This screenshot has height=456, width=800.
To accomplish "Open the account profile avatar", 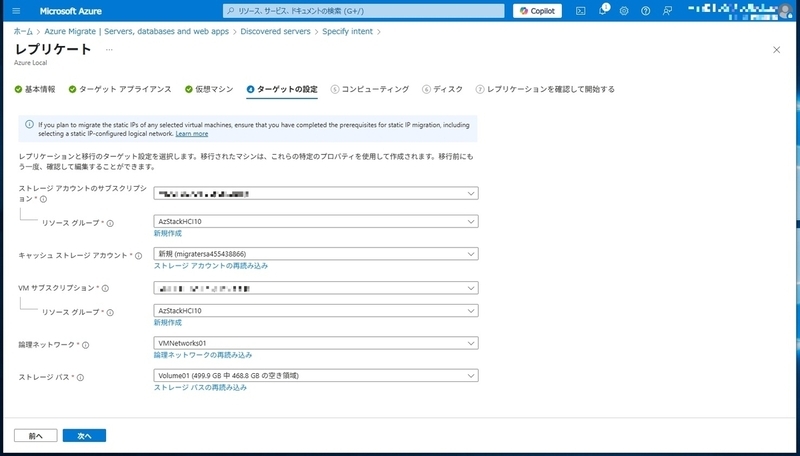I will point(785,10).
